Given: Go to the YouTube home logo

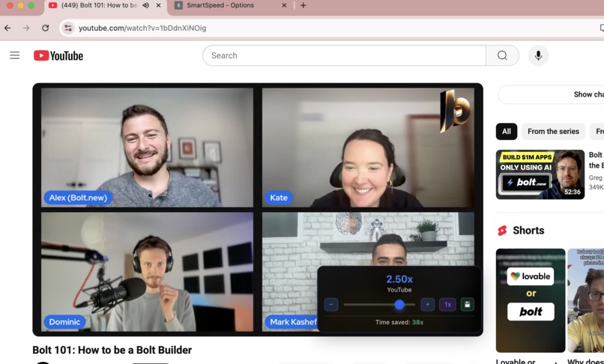Looking at the screenshot, I should coord(58,55).
